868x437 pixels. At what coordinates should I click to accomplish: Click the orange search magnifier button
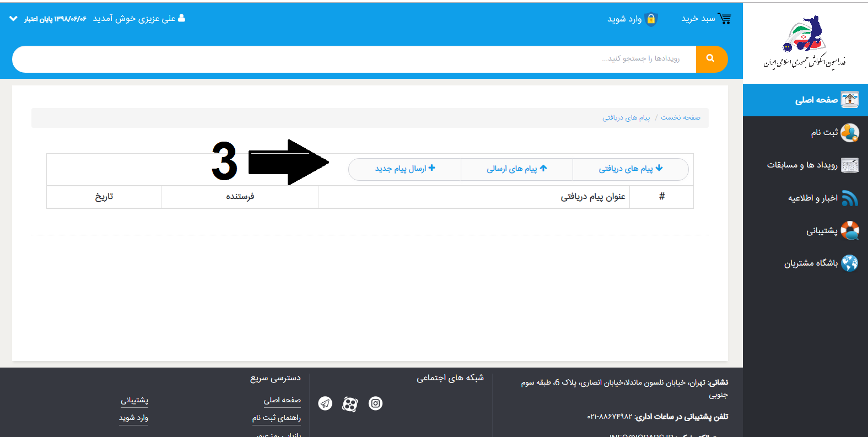tap(711, 58)
